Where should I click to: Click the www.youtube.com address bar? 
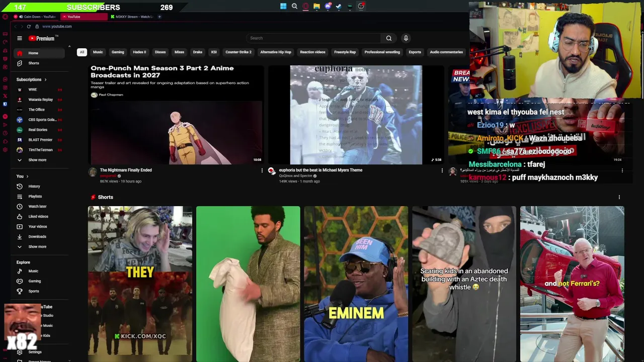click(x=57, y=26)
